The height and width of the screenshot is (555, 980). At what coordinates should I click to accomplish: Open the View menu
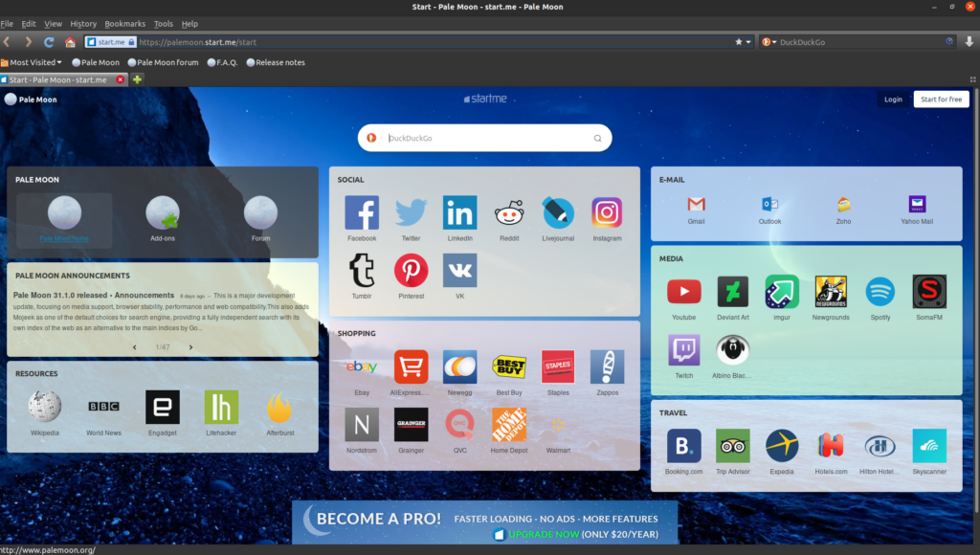54,24
